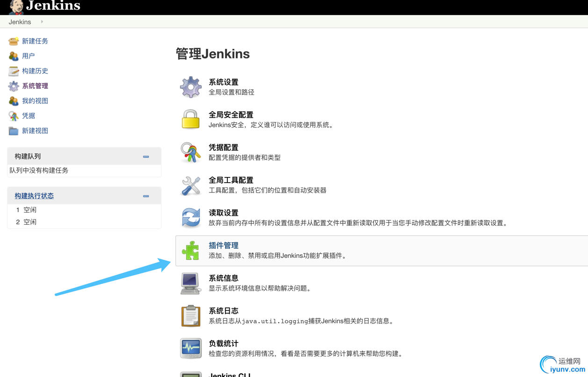The image size is (588, 377).
Task: Click the 全局工具配置 wrench icon
Action: (191, 185)
